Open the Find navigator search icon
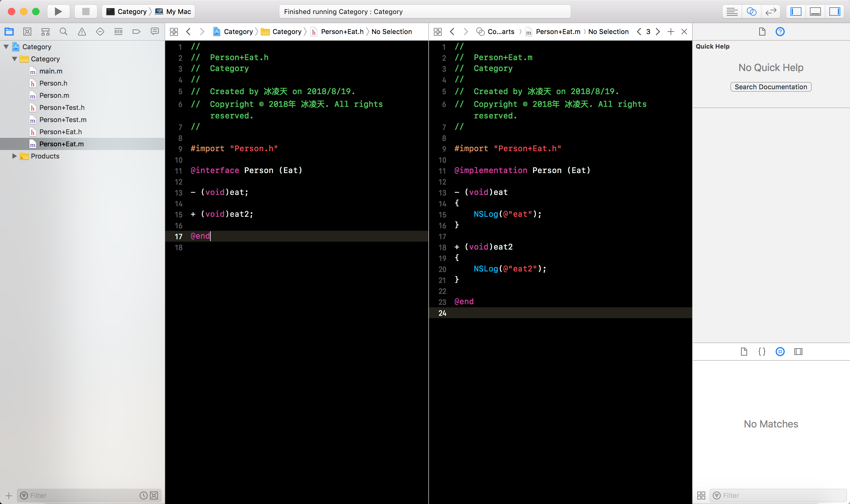Image resolution: width=850 pixels, height=504 pixels. [63, 32]
